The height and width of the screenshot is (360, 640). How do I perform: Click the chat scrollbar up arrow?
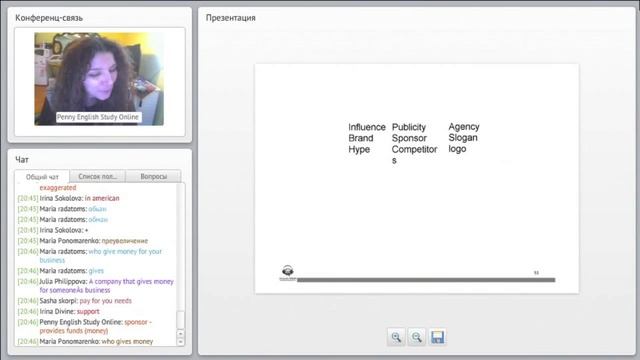[x=180, y=333]
